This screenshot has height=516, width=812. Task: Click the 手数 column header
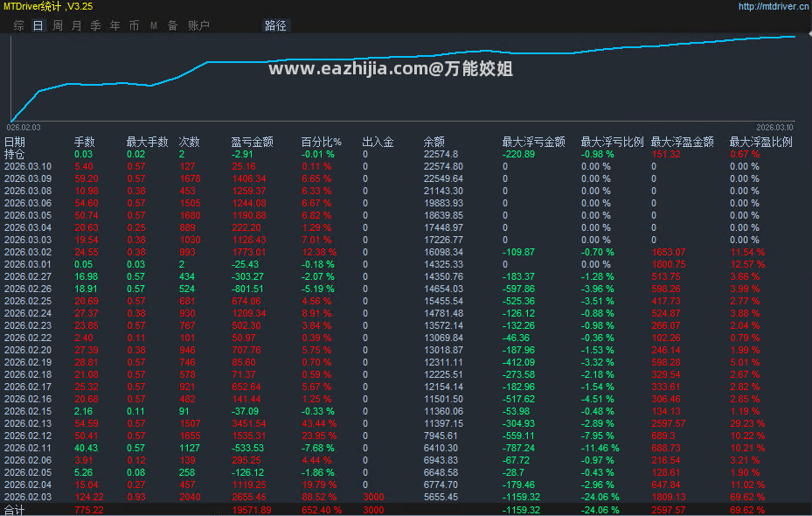tap(85, 142)
